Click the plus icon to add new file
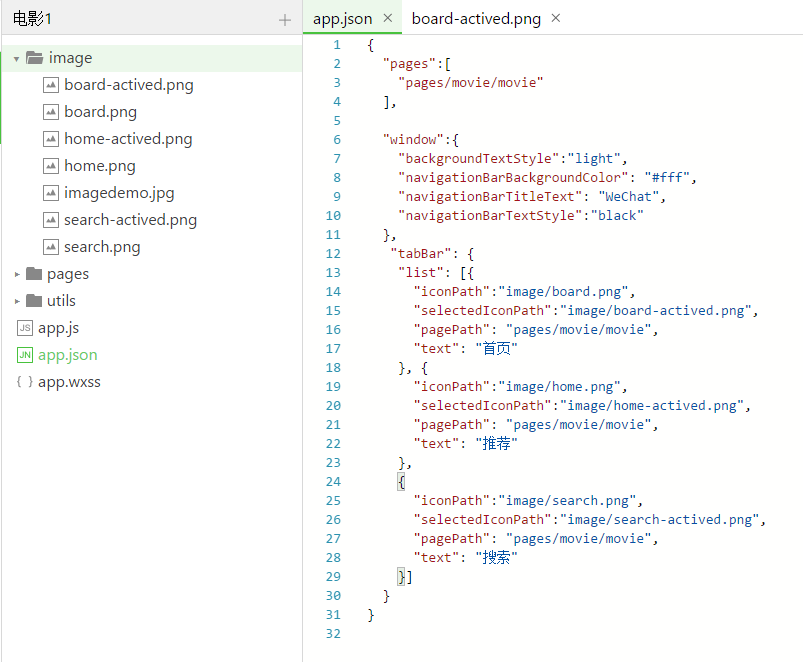 285,20
